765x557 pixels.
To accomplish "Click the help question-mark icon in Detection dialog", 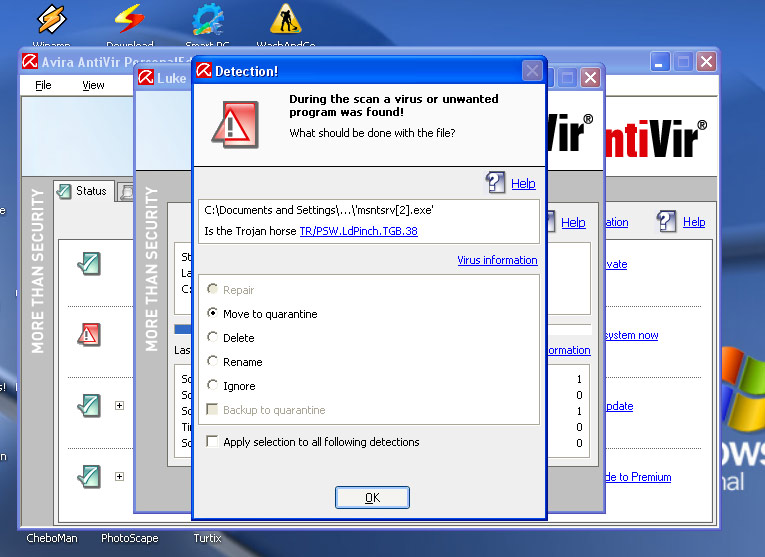I will pos(495,182).
